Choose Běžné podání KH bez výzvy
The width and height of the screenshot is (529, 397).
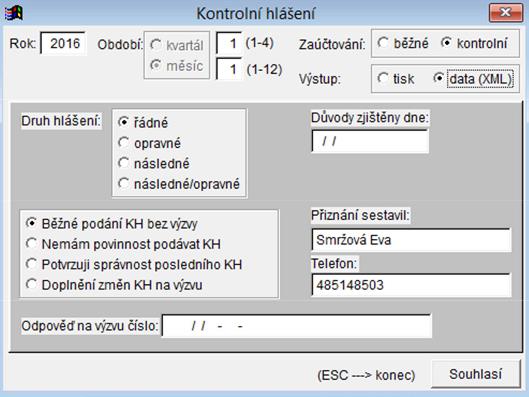112,224
